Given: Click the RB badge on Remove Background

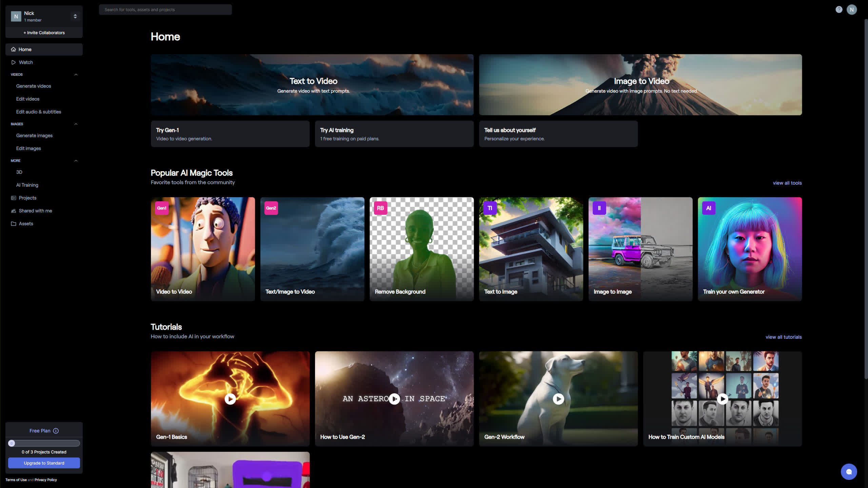Looking at the screenshot, I should (380, 208).
